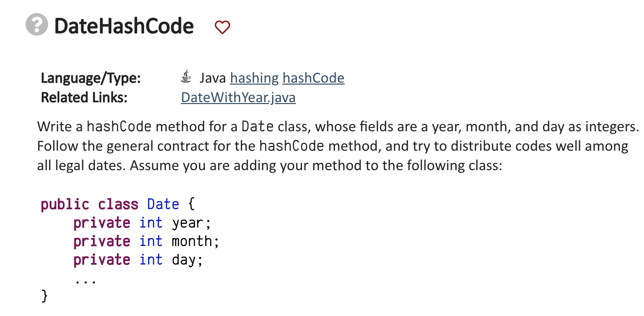Click the Java coffee cup icon
Screen dimensions: 644x316
coord(186,76)
